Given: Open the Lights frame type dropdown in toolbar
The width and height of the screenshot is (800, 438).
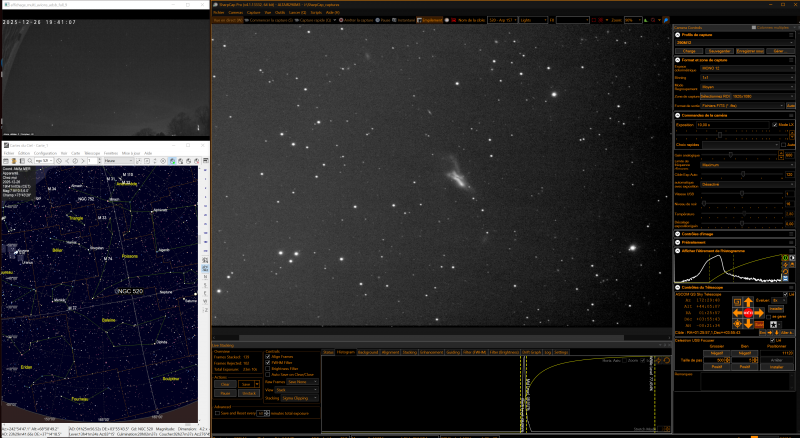Looking at the screenshot, I should point(533,20).
